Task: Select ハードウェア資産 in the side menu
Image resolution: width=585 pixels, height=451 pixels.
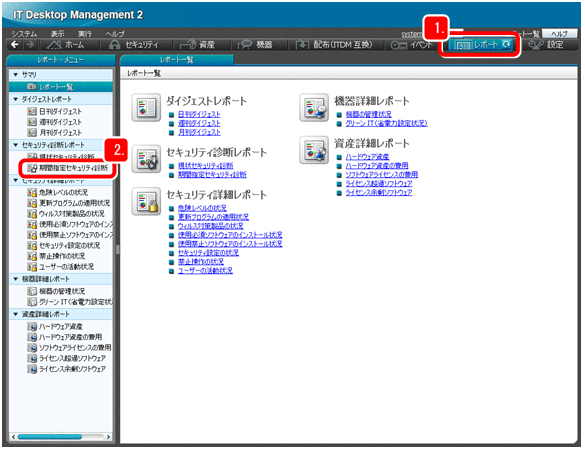Action: click(55, 326)
